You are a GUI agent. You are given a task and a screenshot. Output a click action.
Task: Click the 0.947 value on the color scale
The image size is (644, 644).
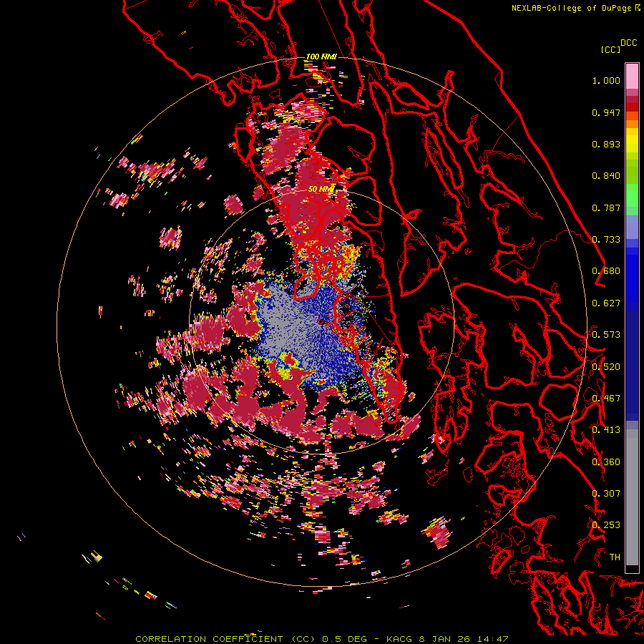[606, 112]
